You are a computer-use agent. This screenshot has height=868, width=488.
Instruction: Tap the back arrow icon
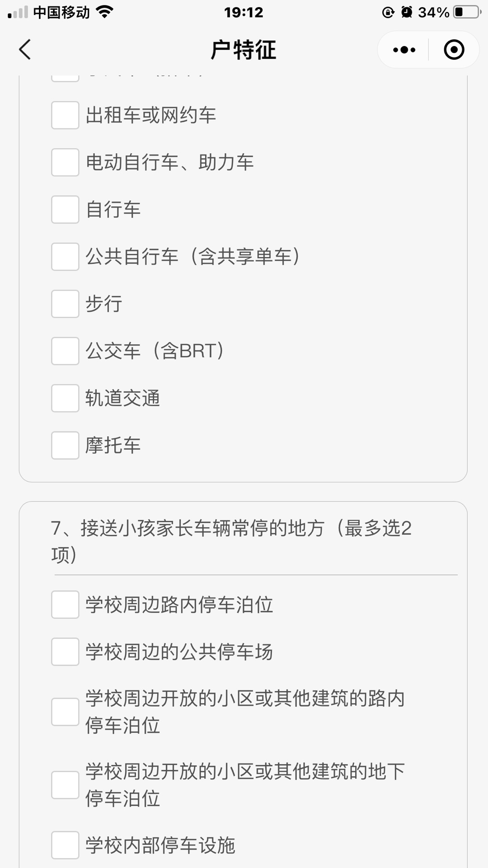25,49
